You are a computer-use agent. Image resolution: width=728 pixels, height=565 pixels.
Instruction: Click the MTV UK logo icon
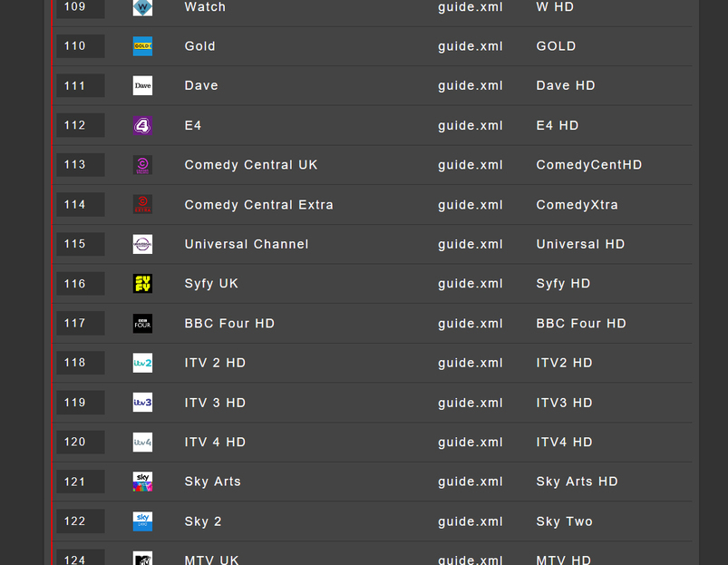point(142,559)
